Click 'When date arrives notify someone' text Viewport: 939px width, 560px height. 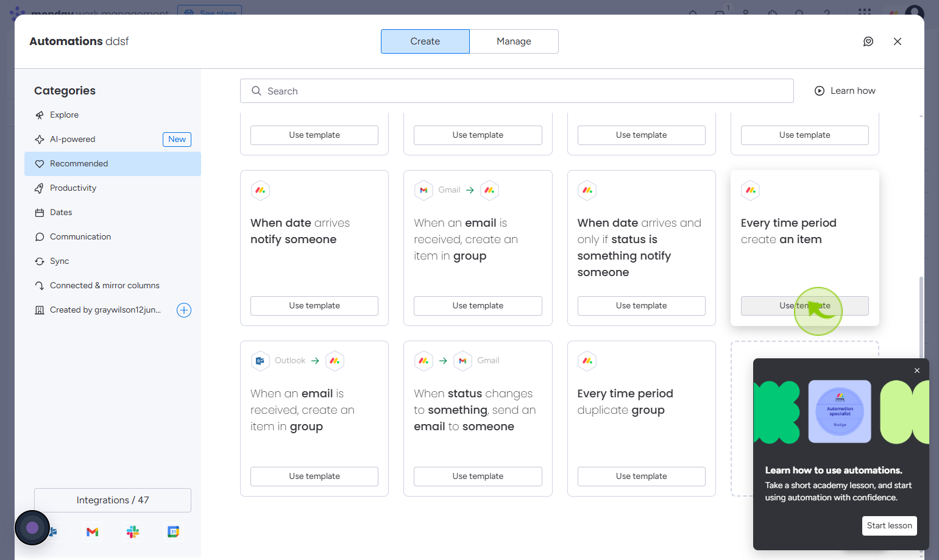300,231
